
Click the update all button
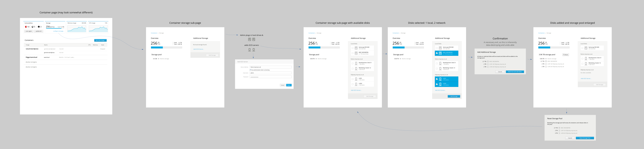(38, 31)
